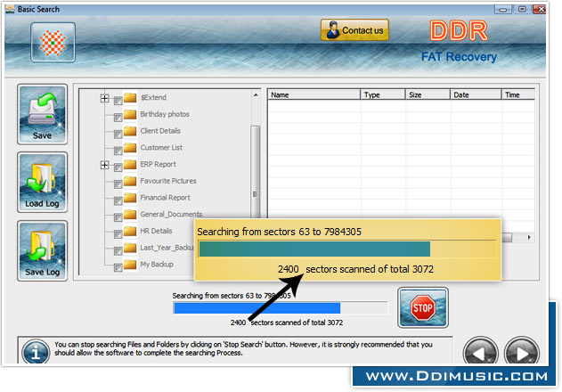The image size is (562, 392).
Task: Click the My Backup folder icon
Action: click(x=130, y=265)
